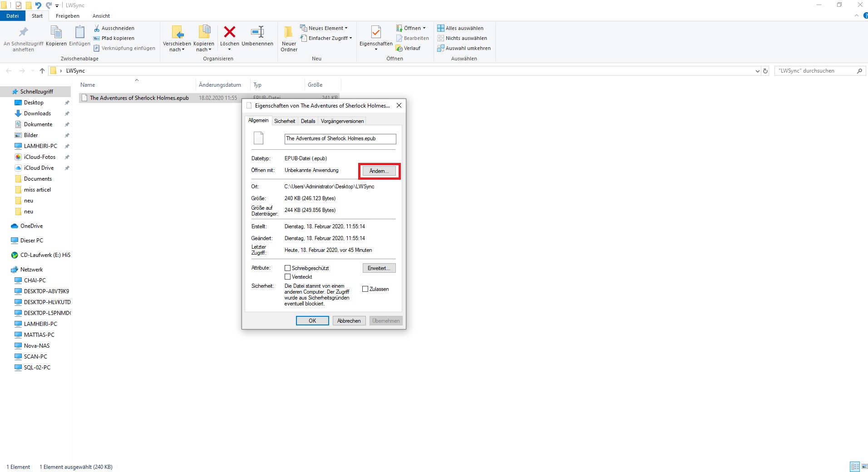The height and width of the screenshot is (472, 868).
Task: Open Verlauf history command
Action: coord(408,48)
